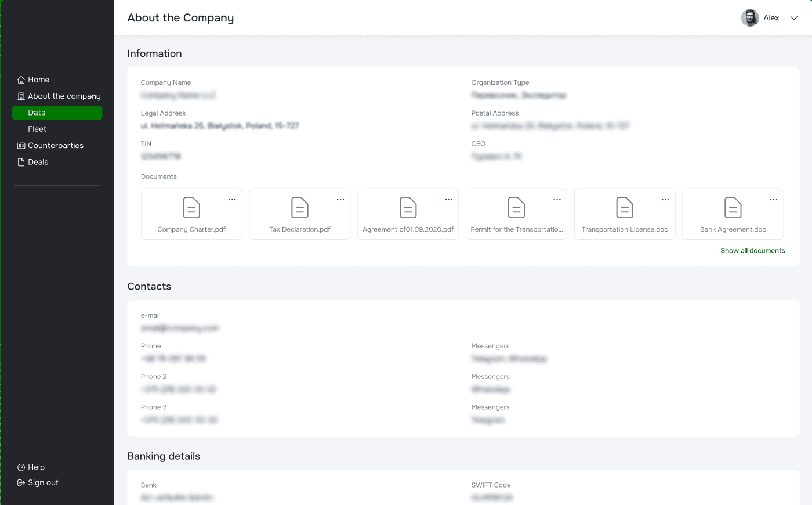Click the Bank Agreement.doc file name

pos(733,229)
